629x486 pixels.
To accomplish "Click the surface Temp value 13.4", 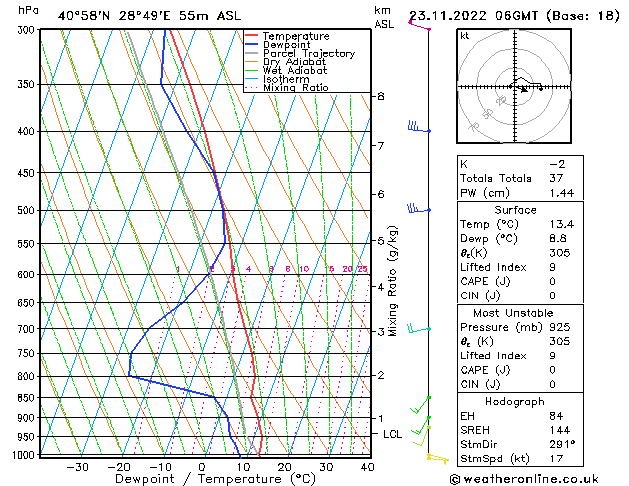I will (x=562, y=224).
